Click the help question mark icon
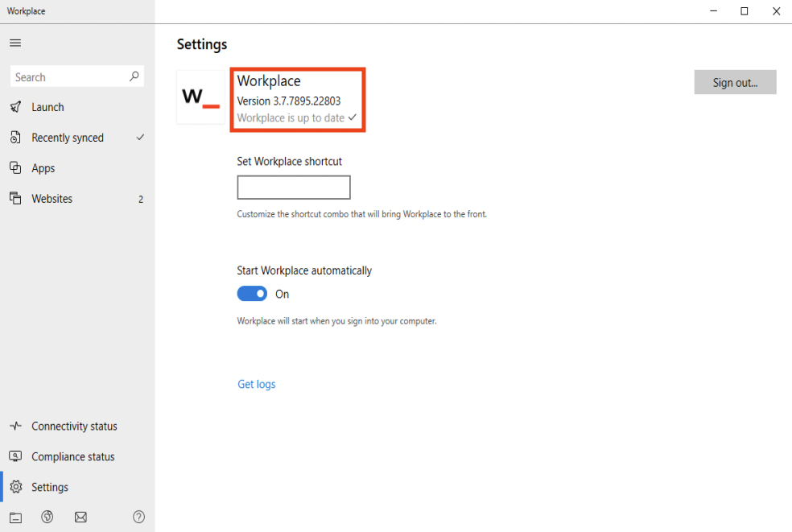Image resolution: width=792 pixels, height=532 pixels. [x=138, y=517]
